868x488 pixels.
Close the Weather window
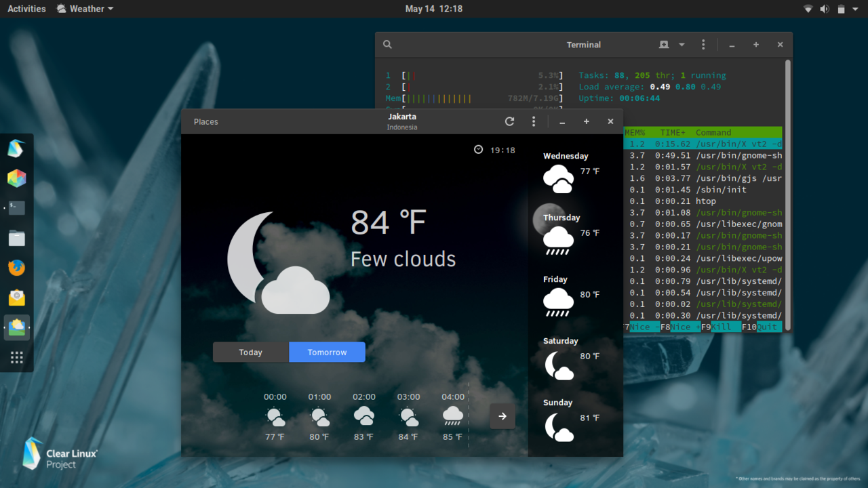point(610,121)
